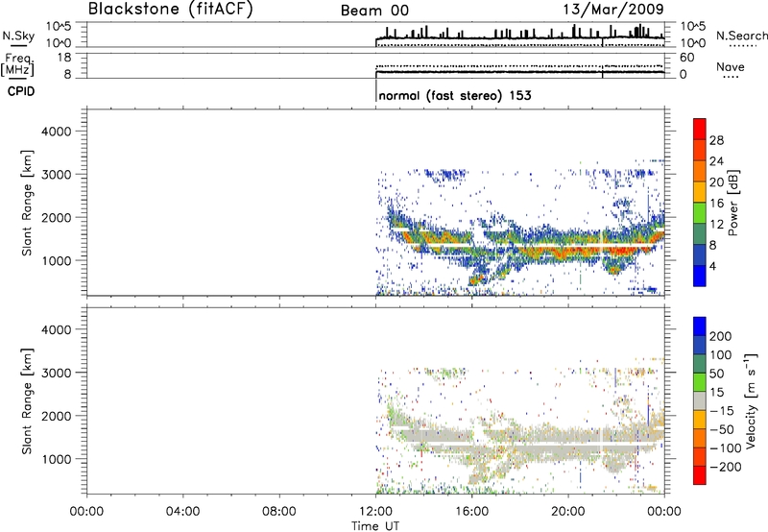Select the "4000" tick on the power panel
The height and width of the screenshot is (532, 768).
tap(57, 132)
